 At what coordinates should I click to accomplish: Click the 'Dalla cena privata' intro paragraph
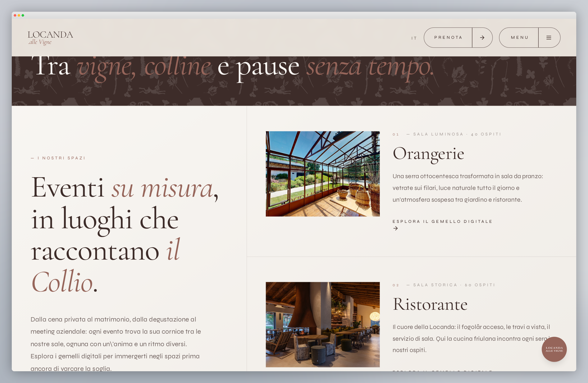(x=116, y=344)
